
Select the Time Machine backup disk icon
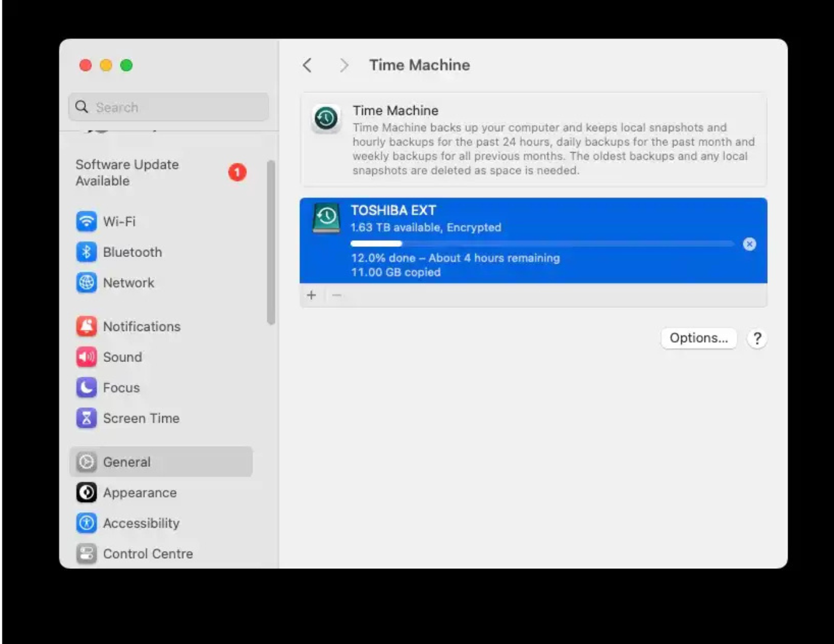coord(326,218)
